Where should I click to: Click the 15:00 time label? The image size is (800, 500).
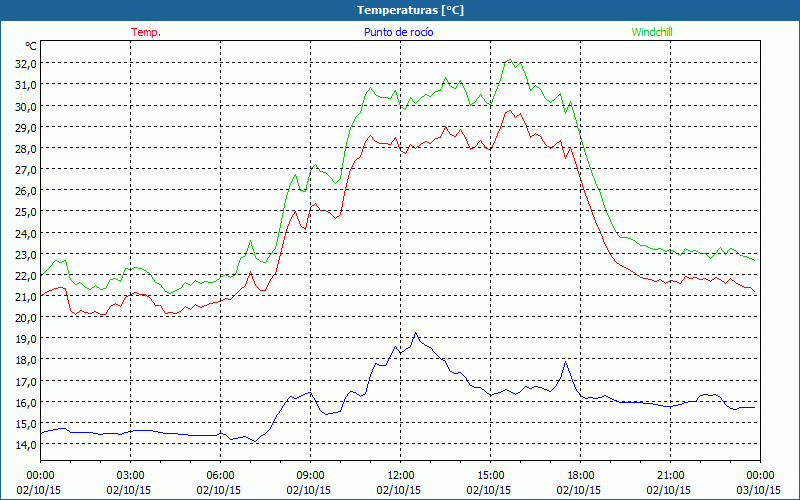tap(490, 476)
